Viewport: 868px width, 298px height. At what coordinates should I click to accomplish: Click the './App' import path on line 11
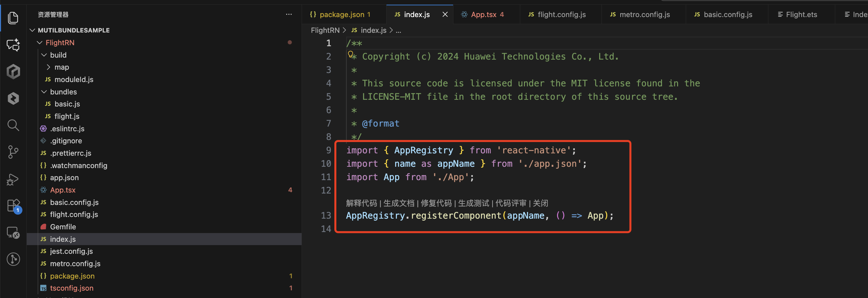tap(450, 177)
